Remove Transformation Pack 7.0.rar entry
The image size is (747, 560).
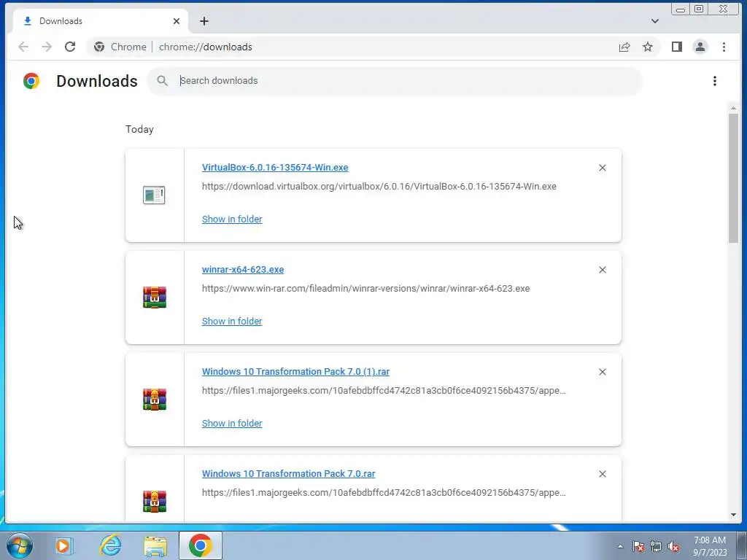(x=602, y=474)
